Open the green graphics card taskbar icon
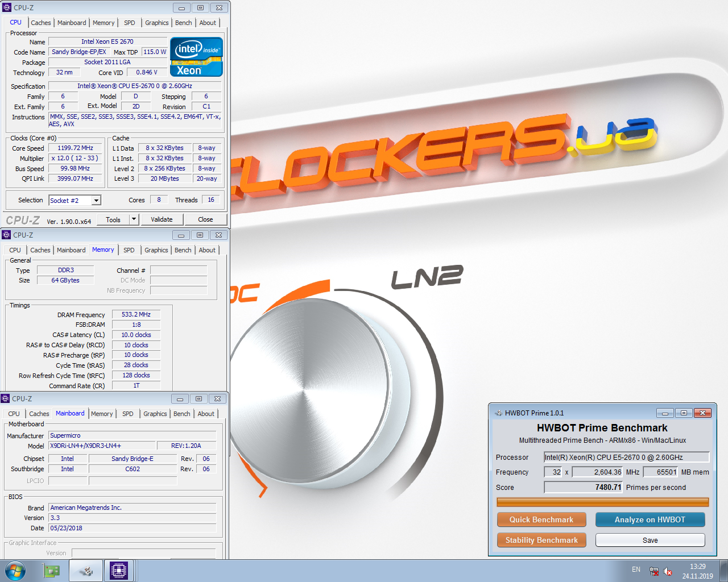The image size is (728, 582). point(52,571)
